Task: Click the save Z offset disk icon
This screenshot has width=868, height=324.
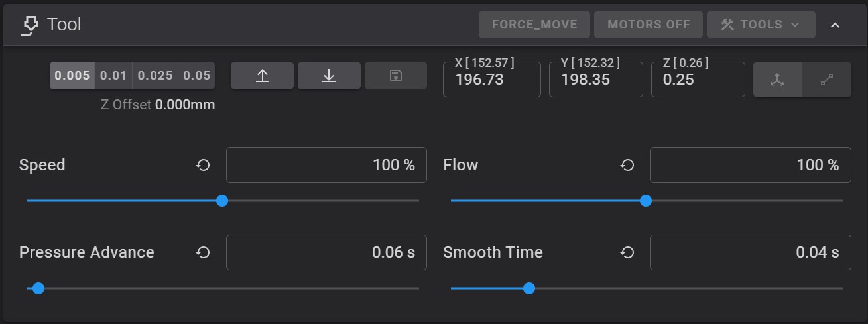Action: tap(396, 76)
